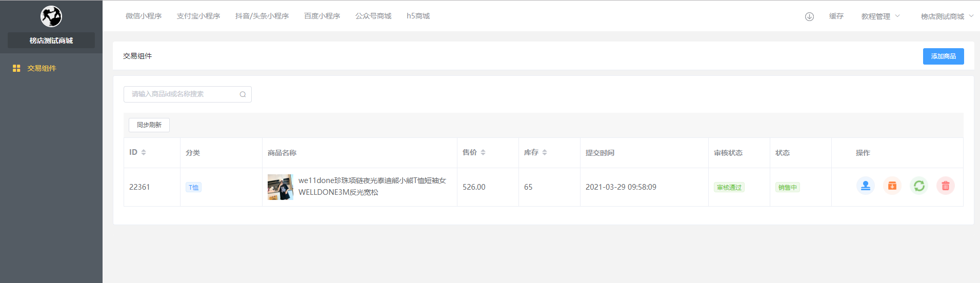Click the red trash delete icon

coord(946,186)
